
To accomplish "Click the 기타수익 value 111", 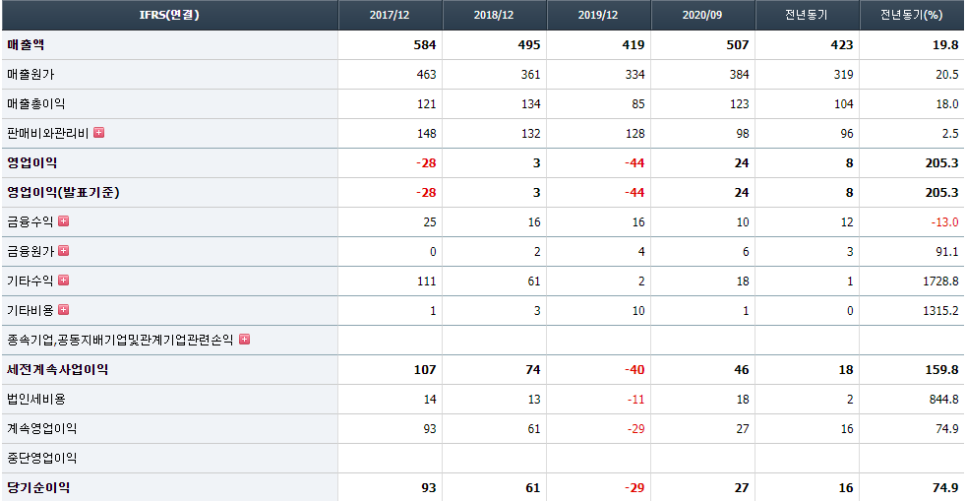I will [426, 282].
